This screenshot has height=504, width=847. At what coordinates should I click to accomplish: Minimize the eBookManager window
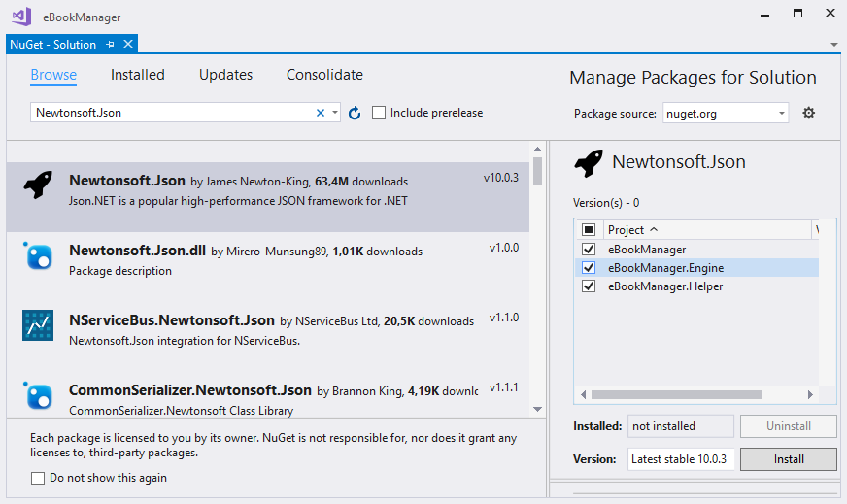(764, 16)
